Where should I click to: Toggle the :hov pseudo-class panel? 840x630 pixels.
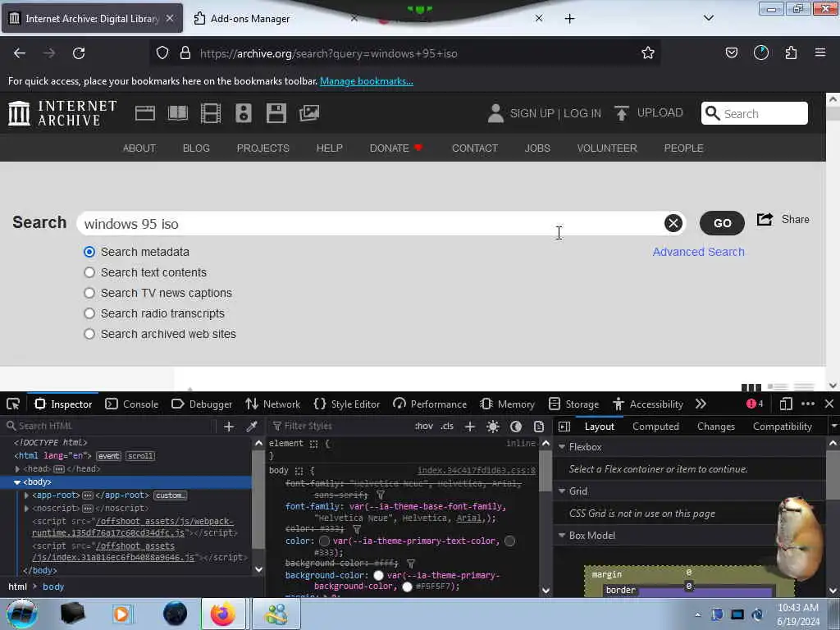tap(424, 427)
